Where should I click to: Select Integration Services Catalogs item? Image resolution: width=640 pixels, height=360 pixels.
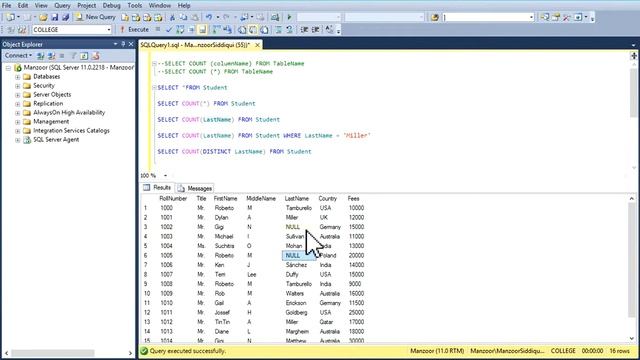coord(71,130)
